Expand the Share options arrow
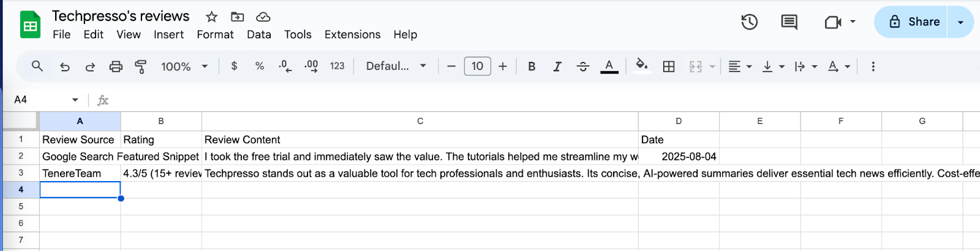 pos(960,22)
